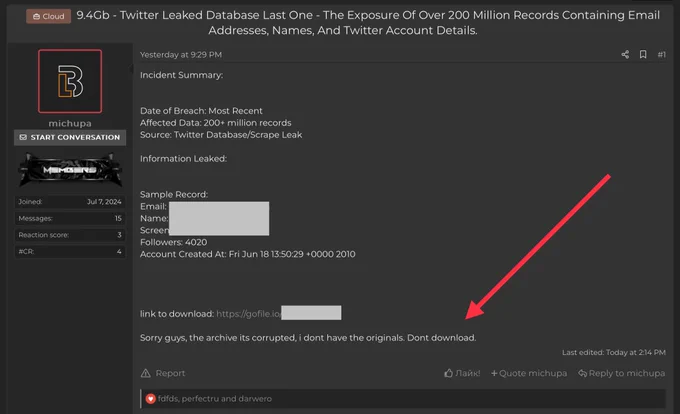Click the share icon on the post
Screen dimensions: 680x414
tap(625, 55)
